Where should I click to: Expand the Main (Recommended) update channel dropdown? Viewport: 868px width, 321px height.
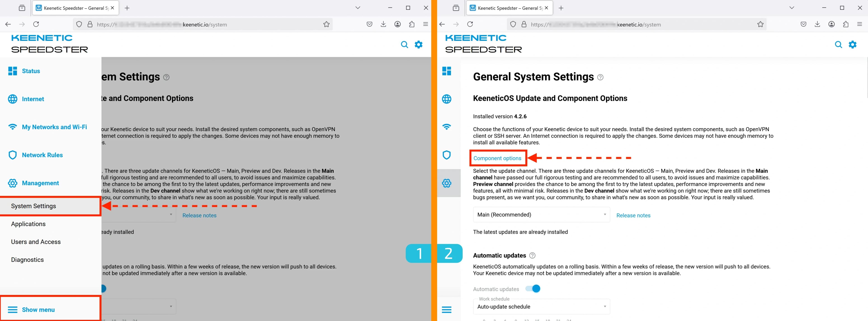[x=541, y=215]
